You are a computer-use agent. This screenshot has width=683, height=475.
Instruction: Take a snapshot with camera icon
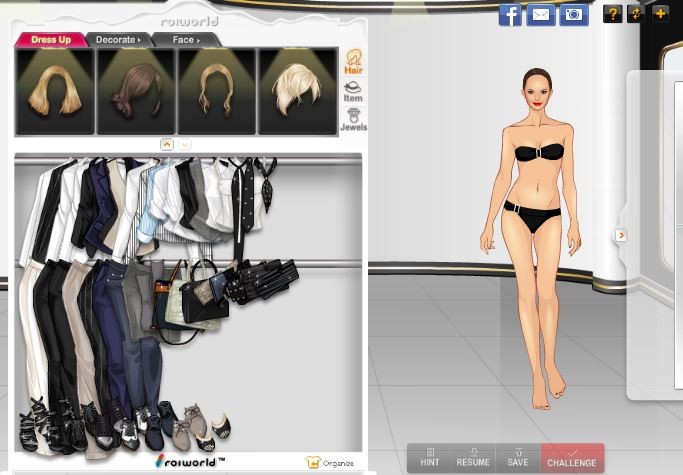click(573, 15)
